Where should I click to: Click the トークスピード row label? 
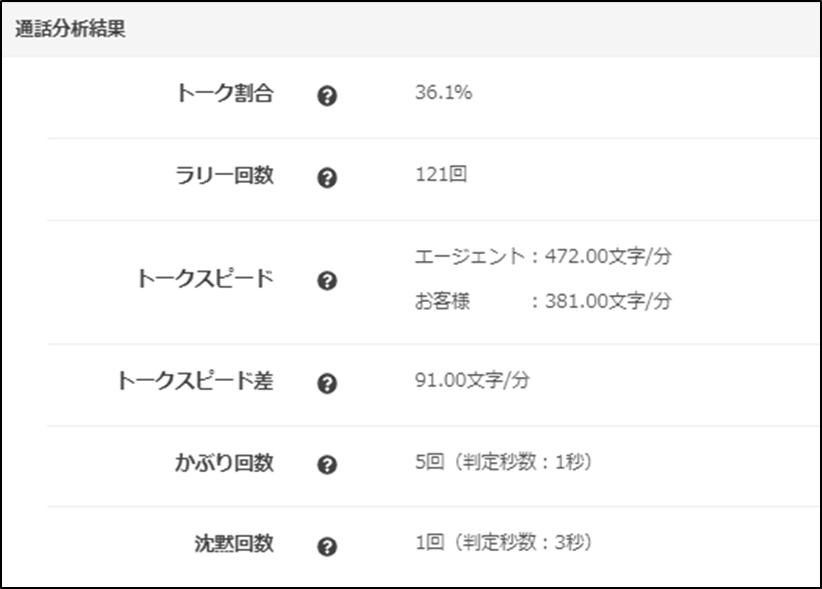[x=204, y=278]
